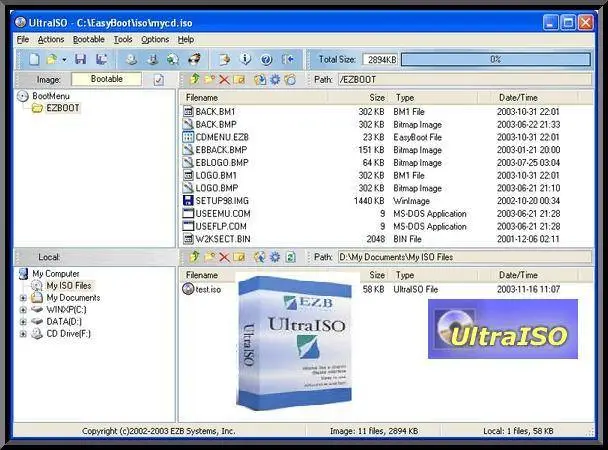Open the Bootable menu

pos(89,39)
